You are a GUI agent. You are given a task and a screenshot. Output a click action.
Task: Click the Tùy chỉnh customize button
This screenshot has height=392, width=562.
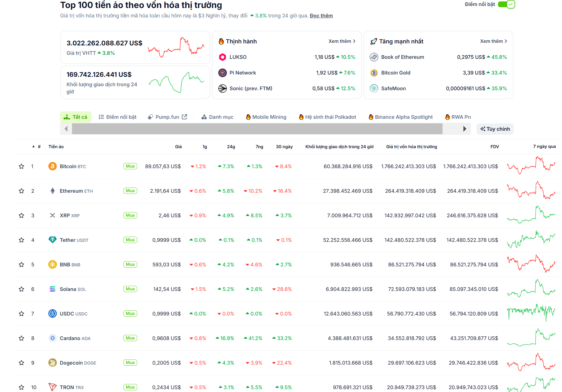point(495,129)
